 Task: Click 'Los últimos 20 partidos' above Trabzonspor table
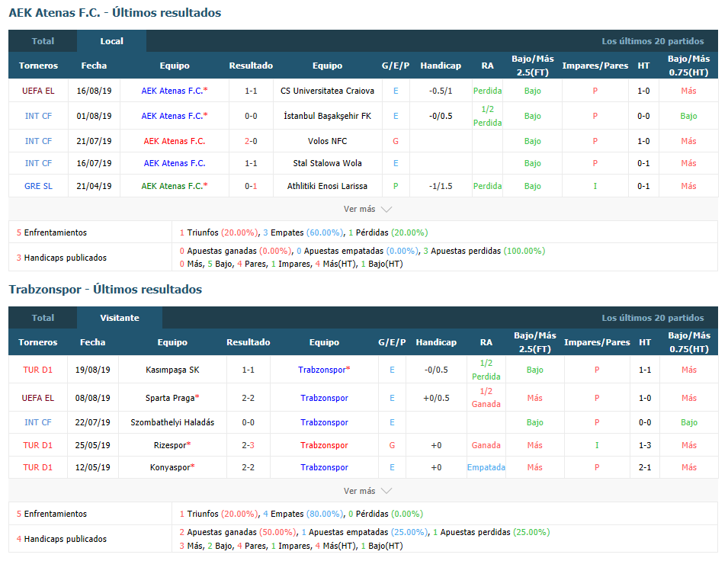(653, 318)
